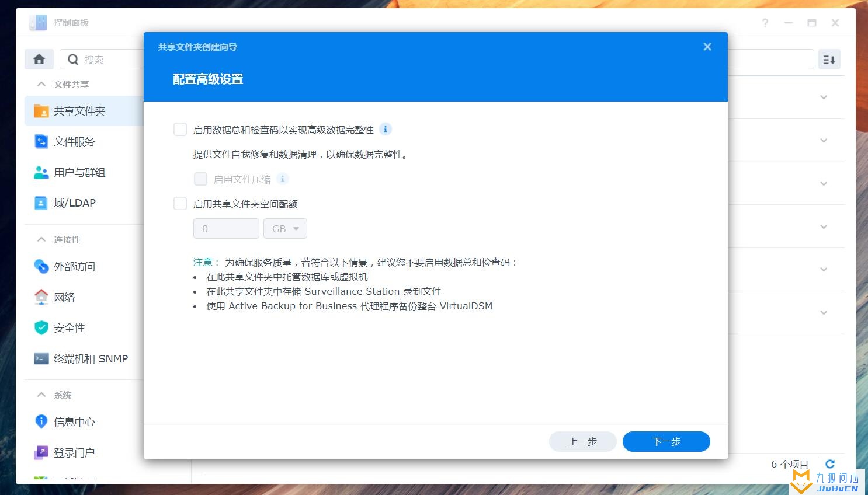The image size is (868, 495).
Task: Select 文件服务 menu item
Action: tap(84, 141)
